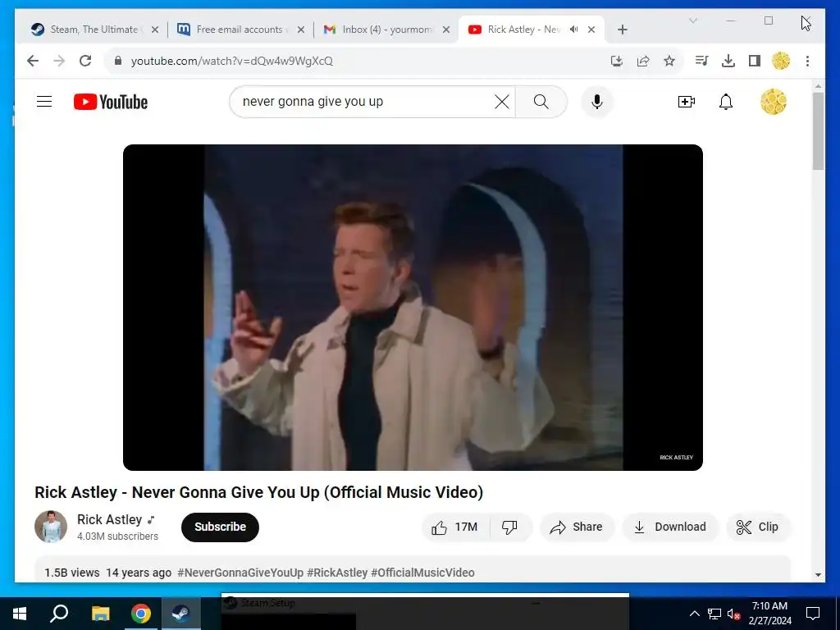The image size is (840, 630).
Task: Click the 4.03M subscribers text
Action: [x=117, y=536]
